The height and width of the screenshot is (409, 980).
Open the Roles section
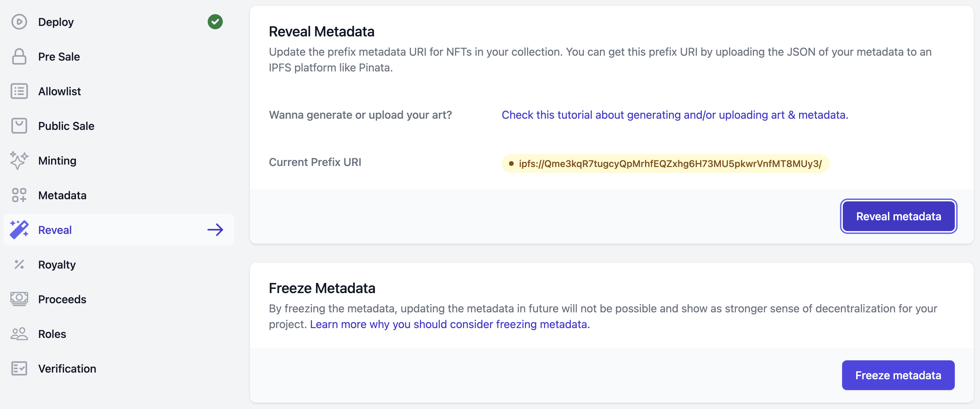pyautogui.click(x=119, y=334)
